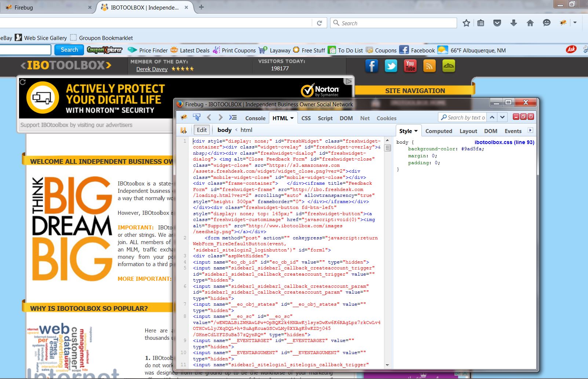588x379 pixels.
Task: Click the green icon beside RSS
Action: 449,66
